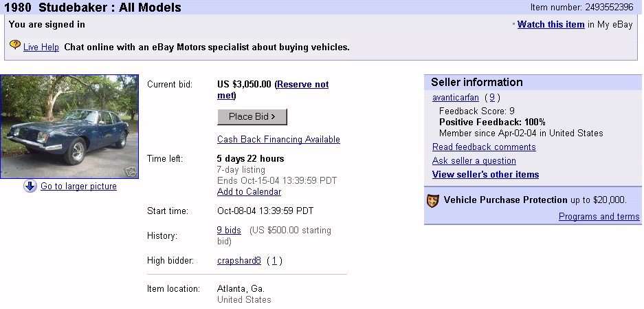Viewport: 644px width, 309px height.
Task: Open seller avanticarfan profile link
Action: [x=456, y=98]
